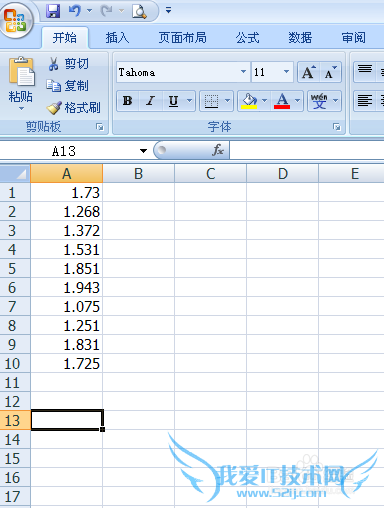Expand the borders dropdown arrow
The height and width of the screenshot is (508, 384).
click(x=227, y=101)
